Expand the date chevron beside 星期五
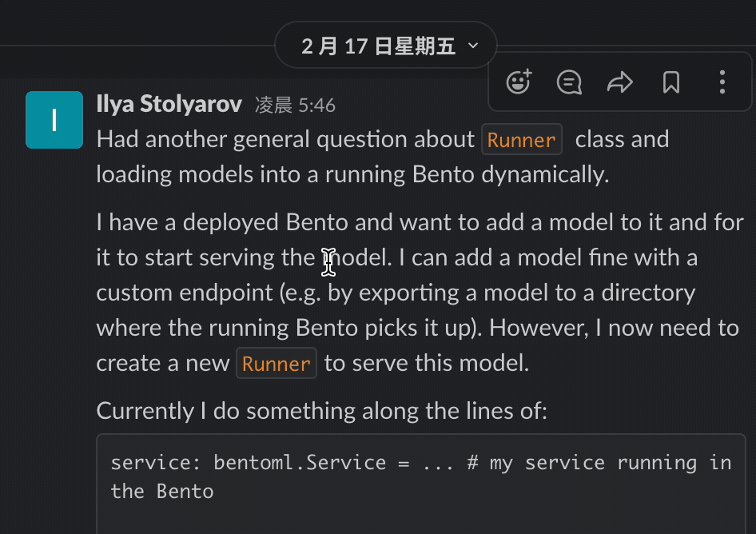 473,46
